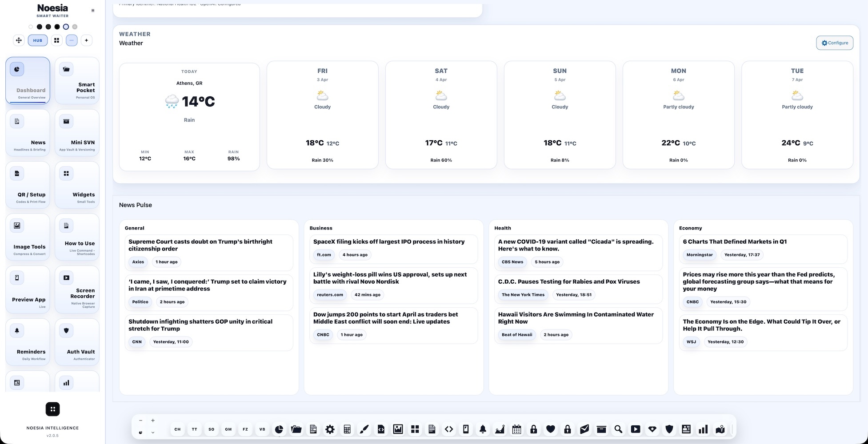Open the calculator icon in bottom dock
The height and width of the screenshot is (444, 868).
[x=347, y=429]
